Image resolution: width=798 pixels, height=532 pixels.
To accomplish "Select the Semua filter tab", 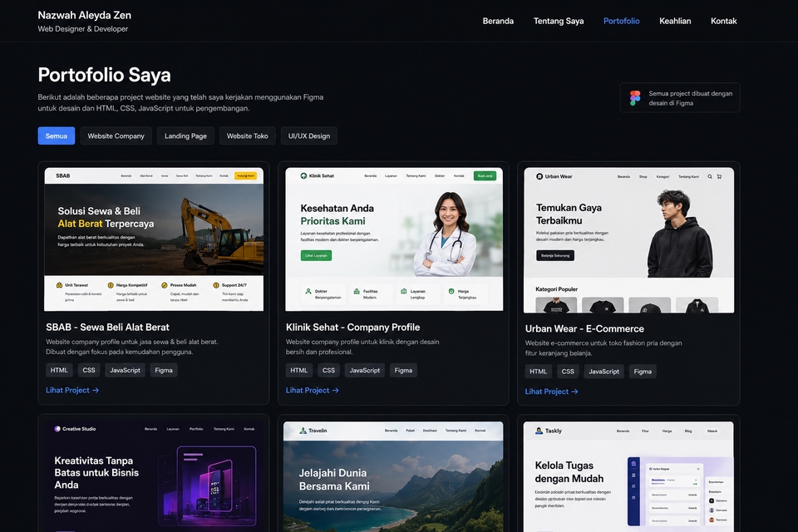I will (57, 136).
